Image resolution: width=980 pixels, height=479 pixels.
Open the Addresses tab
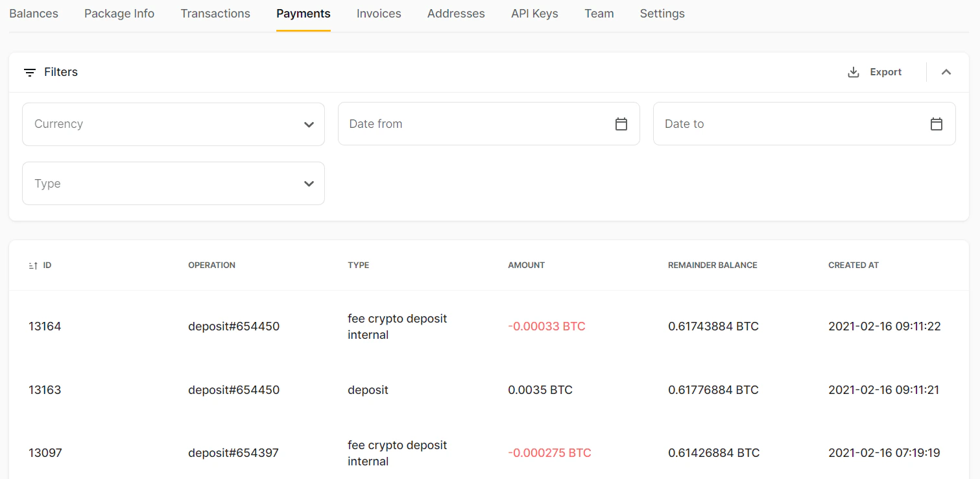tap(456, 14)
